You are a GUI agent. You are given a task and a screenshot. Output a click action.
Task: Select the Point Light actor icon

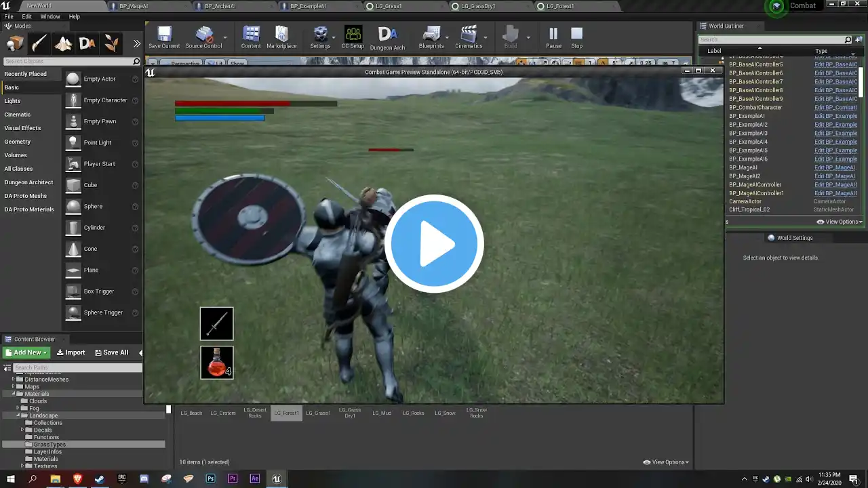(x=73, y=143)
